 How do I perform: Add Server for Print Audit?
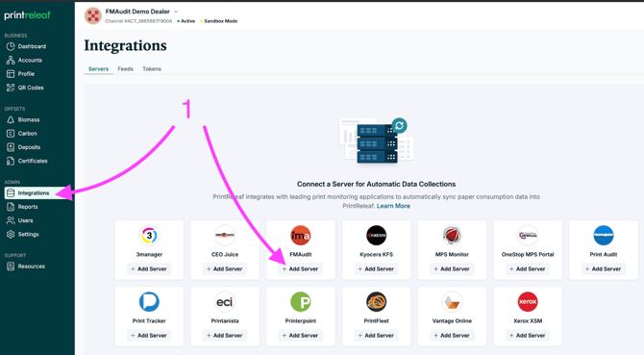click(604, 269)
